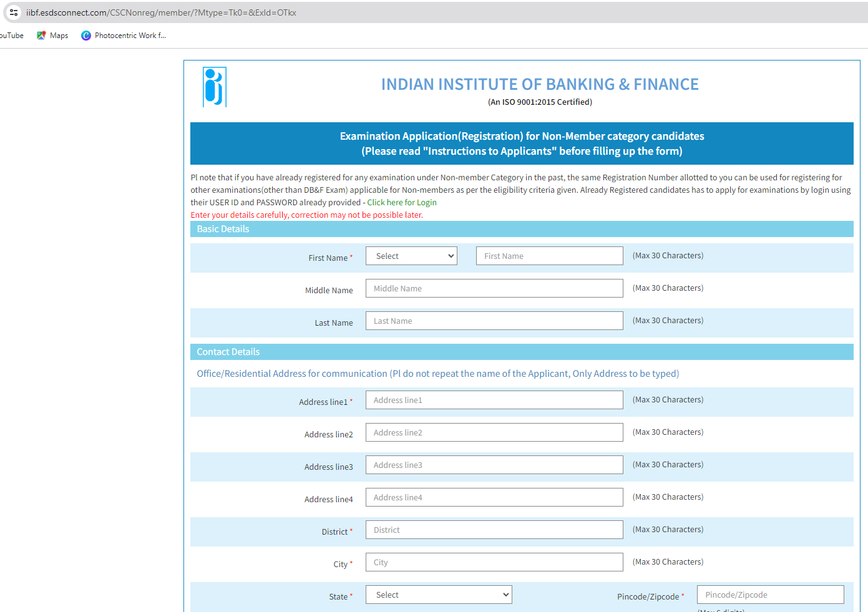Click the District input field

(x=494, y=529)
